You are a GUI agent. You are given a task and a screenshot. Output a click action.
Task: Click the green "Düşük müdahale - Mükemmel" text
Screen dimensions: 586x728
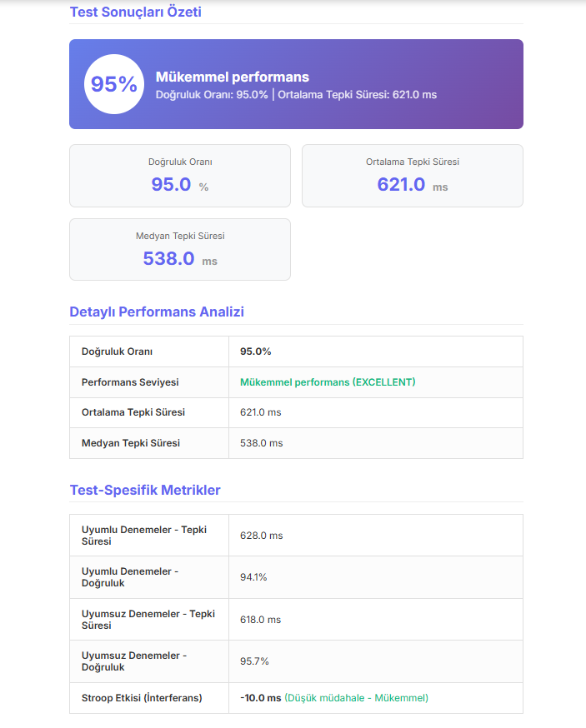(x=357, y=698)
